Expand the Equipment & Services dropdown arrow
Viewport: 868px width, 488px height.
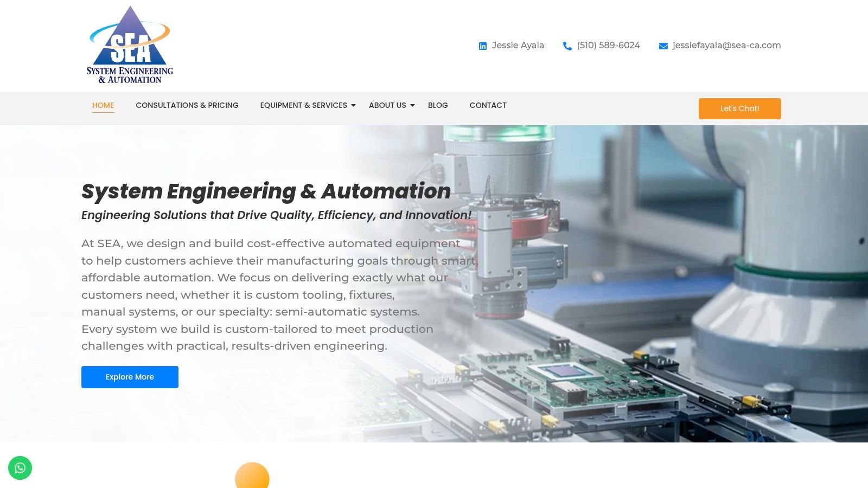click(353, 105)
